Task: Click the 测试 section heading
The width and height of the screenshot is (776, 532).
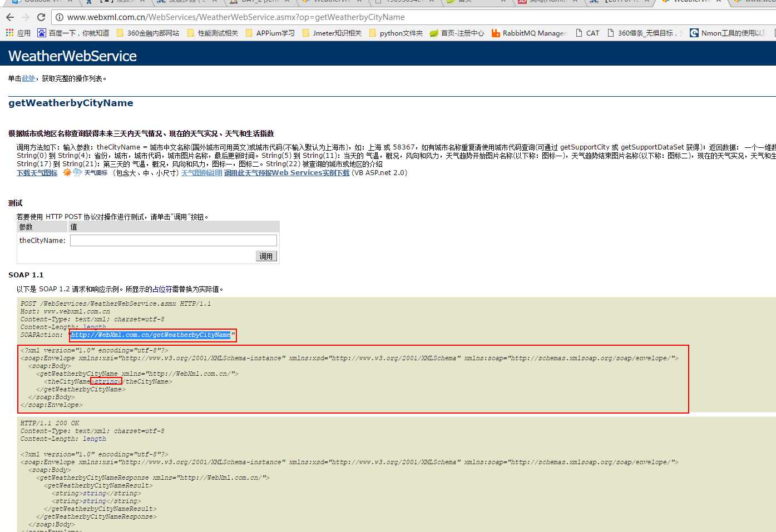Action: click(16, 203)
